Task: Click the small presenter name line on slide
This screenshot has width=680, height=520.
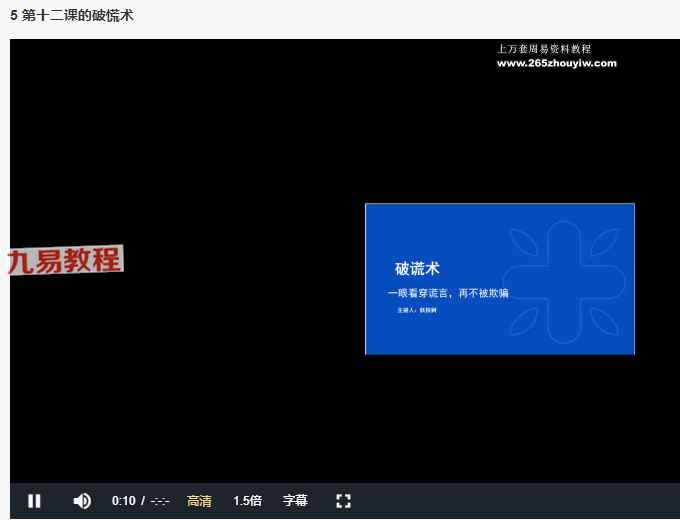Action: (x=417, y=310)
